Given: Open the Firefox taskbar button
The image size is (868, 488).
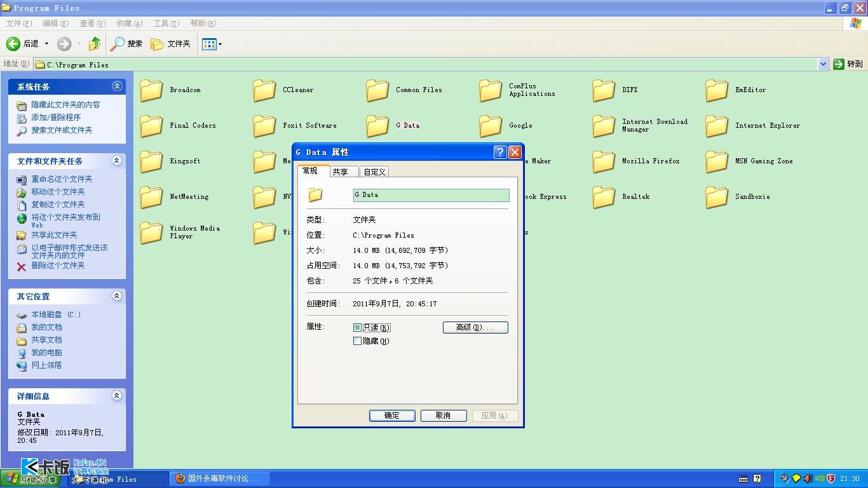Looking at the screenshot, I should [x=220, y=478].
